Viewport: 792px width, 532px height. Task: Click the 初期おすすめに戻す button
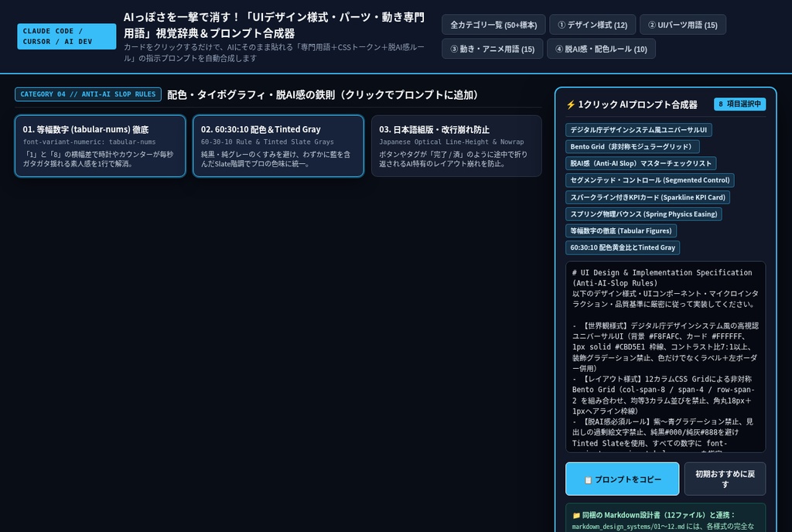click(x=725, y=479)
